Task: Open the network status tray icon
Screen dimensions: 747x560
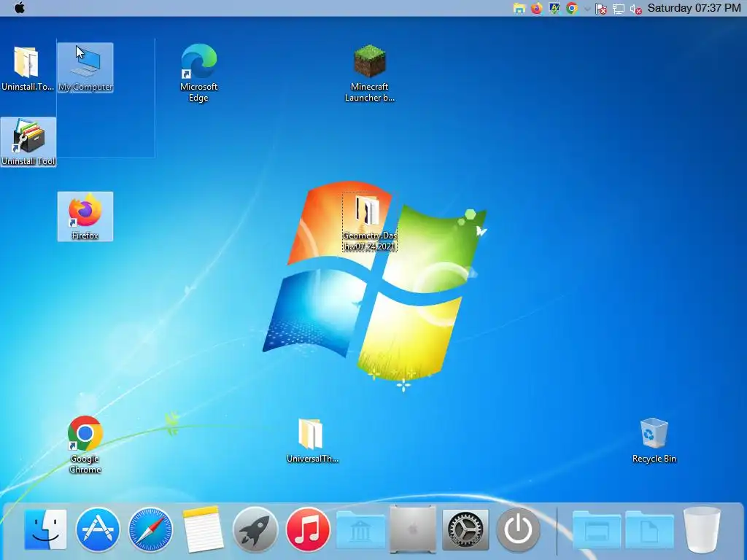Action: (619, 9)
